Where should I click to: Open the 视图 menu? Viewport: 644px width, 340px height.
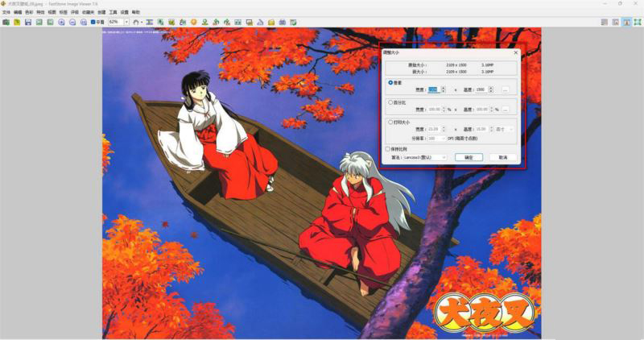pyautogui.click(x=52, y=12)
